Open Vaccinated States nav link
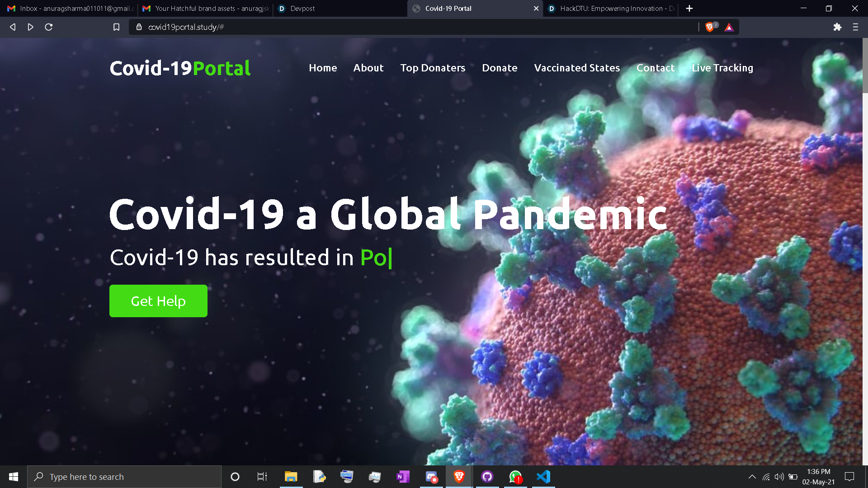Image resolution: width=868 pixels, height=488 pixels. (x=577, y=68)
